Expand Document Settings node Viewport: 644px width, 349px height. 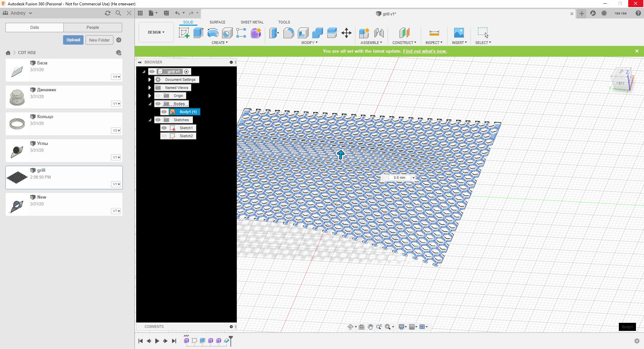150,80
